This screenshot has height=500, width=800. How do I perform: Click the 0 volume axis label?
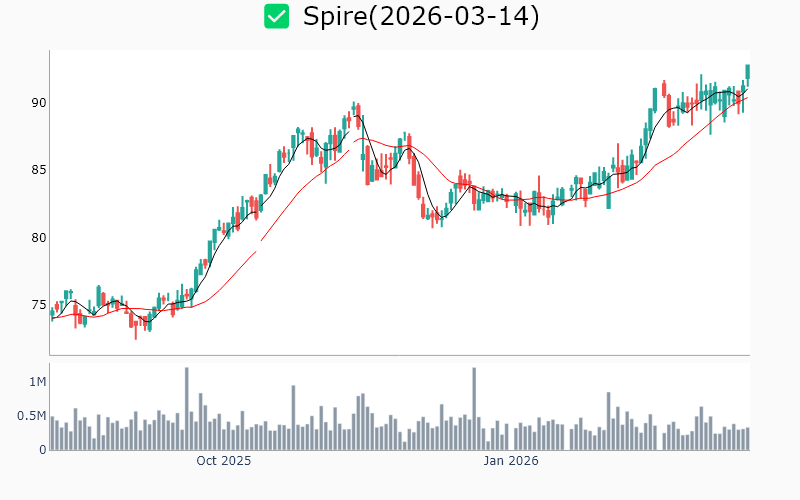[x=43, y=450]
